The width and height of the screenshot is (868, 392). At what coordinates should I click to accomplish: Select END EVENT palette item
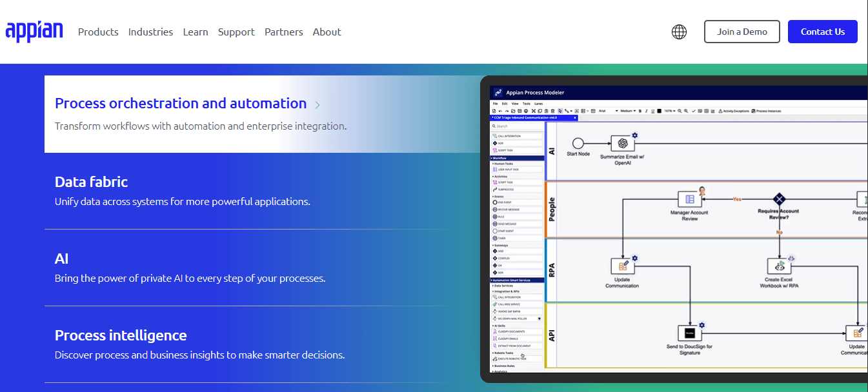tap(518, 202)
